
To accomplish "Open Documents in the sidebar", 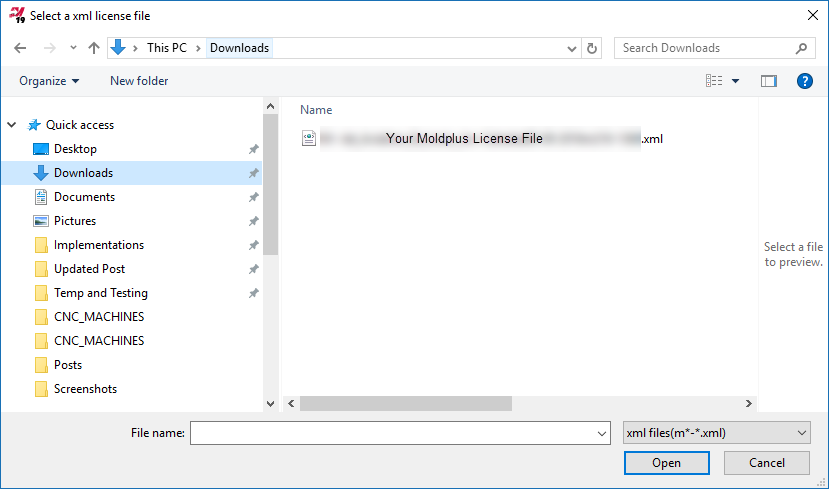I will pyautogui.click(x=85, y=197).
